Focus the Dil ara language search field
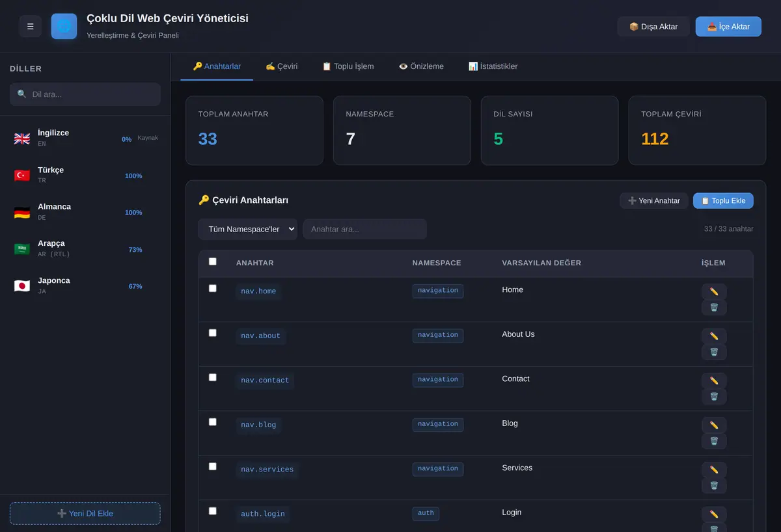This screenshot has height=532, width=781. tap(85, 94)
